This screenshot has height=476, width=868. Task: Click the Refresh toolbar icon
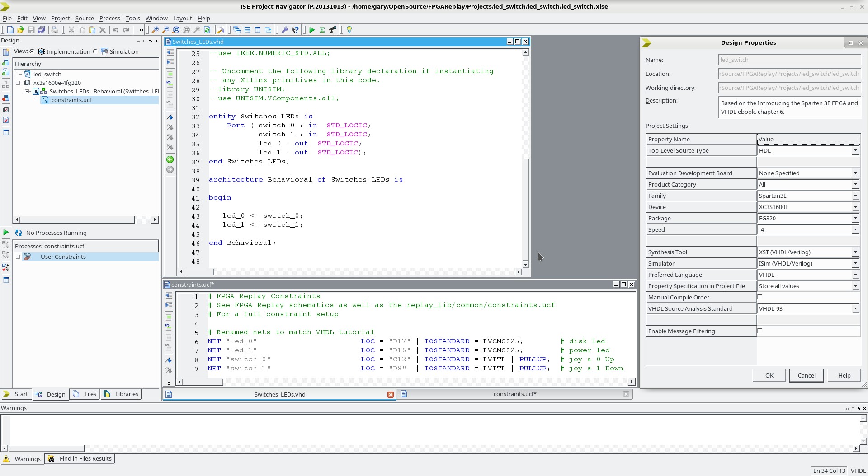tap(207, 30)
